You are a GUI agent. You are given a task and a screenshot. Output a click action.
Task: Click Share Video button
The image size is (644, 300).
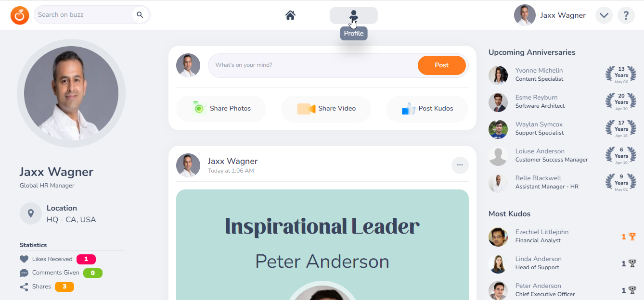[x=326, y=109]
